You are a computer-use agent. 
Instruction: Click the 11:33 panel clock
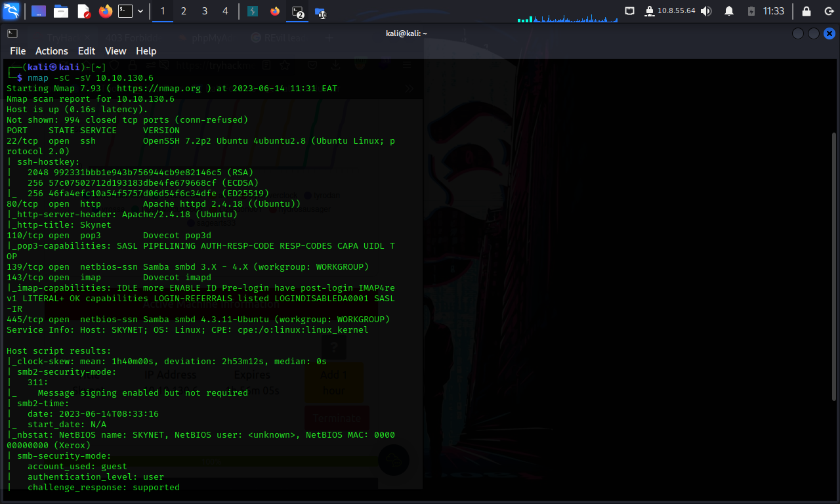tap(774, 11)
